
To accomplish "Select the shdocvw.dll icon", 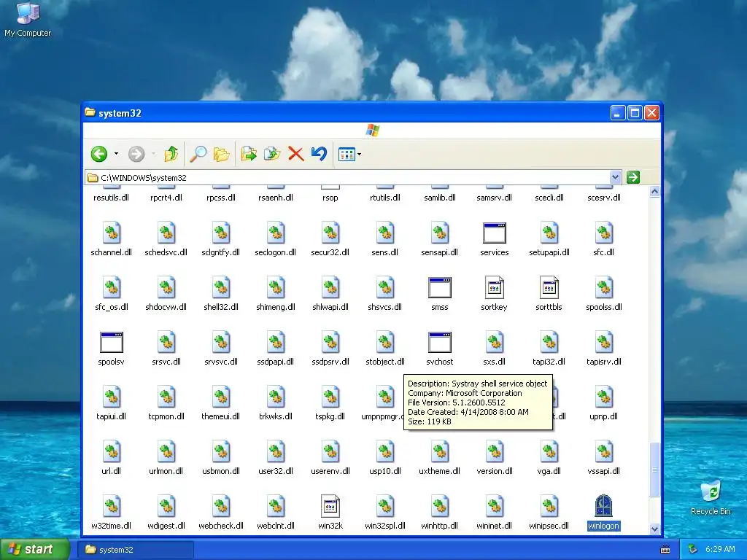I will tap(166, 287).
